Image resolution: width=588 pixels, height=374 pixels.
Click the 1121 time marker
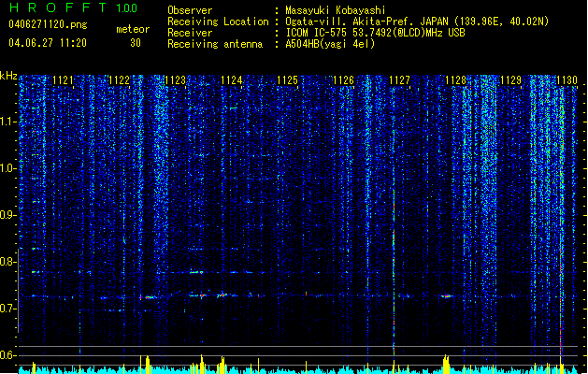coord(63,80)
